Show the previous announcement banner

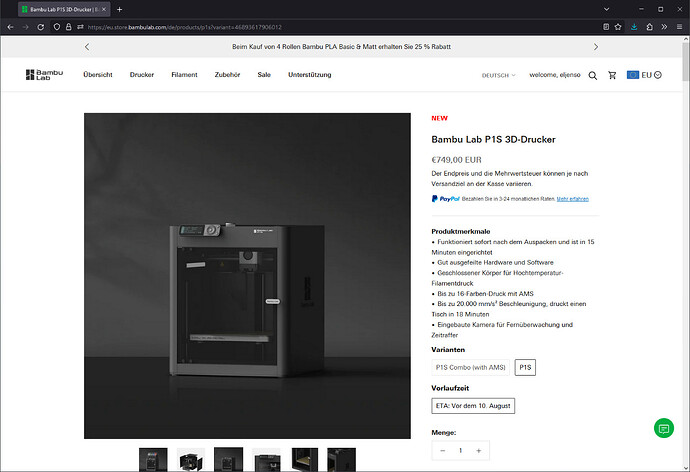tap(87, 47)
